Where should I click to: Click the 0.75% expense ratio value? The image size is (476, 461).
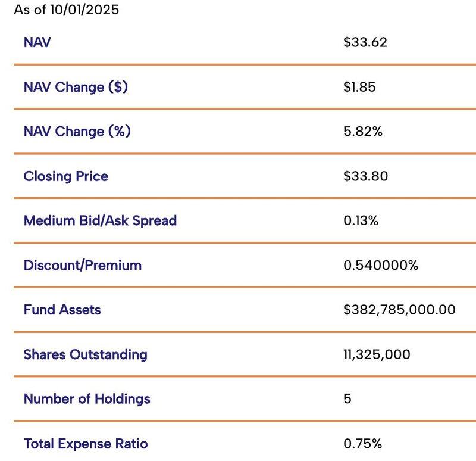(362, 444)
